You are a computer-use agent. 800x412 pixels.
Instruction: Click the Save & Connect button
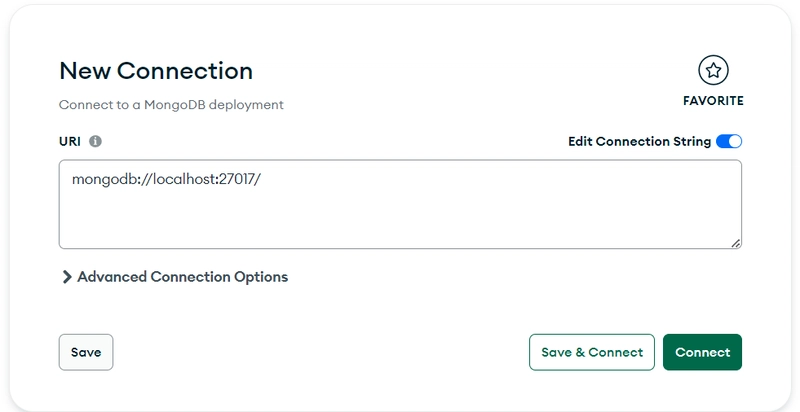click(x=591, y=352)
